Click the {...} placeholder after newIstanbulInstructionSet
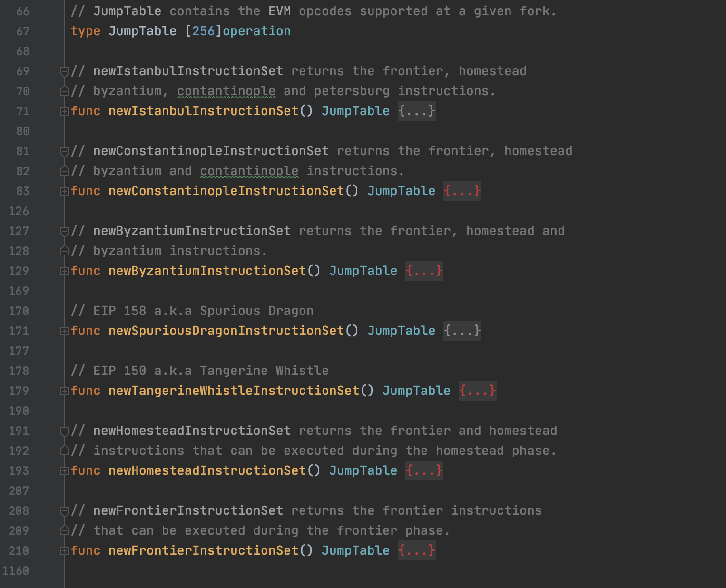 pyautogui.click(x=416, y=111)
